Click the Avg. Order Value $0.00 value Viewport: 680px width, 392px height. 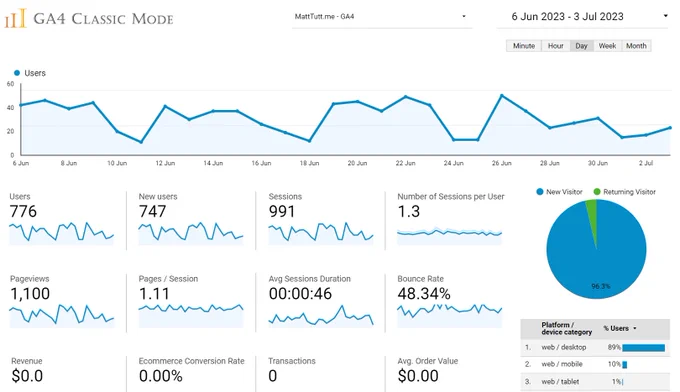[418, 376]
